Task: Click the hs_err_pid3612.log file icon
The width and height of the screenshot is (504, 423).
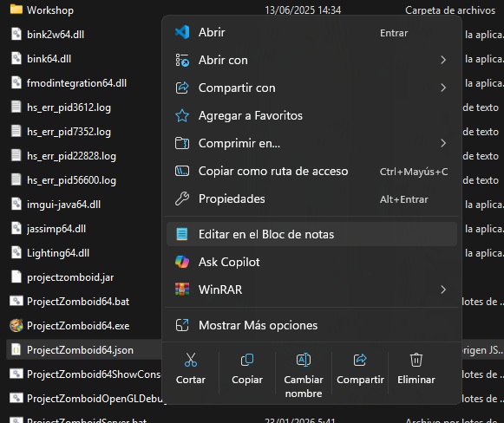Action: point(16,107)
